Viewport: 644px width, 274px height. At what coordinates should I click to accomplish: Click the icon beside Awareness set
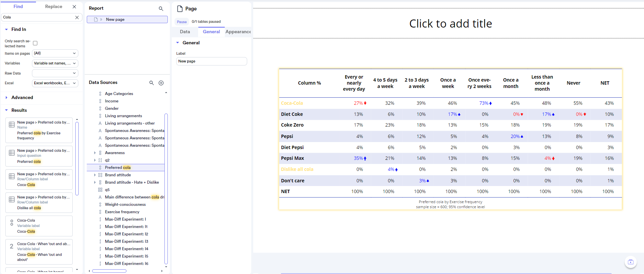[x=100, y=153]
